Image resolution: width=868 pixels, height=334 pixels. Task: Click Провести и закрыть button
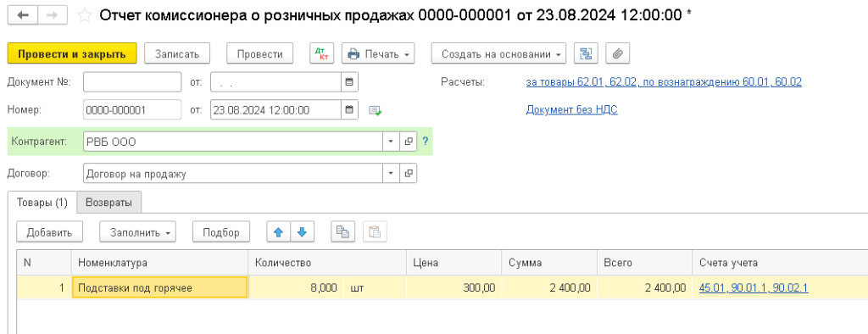pos(72,53)
